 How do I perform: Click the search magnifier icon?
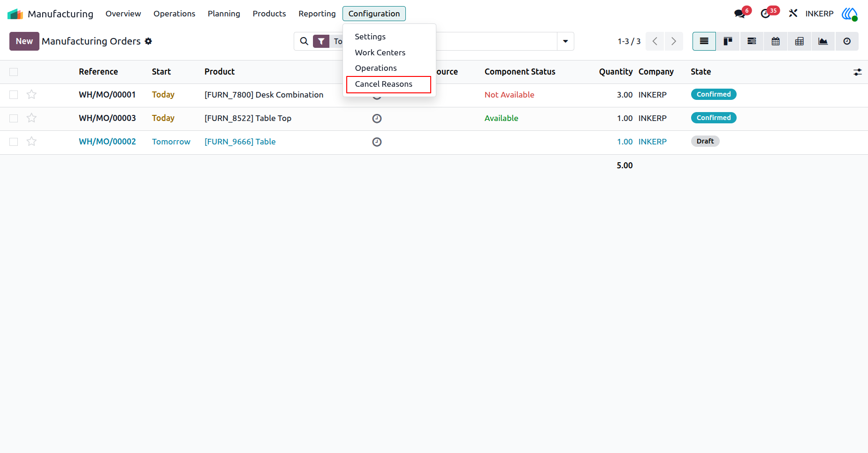point(304,41)
